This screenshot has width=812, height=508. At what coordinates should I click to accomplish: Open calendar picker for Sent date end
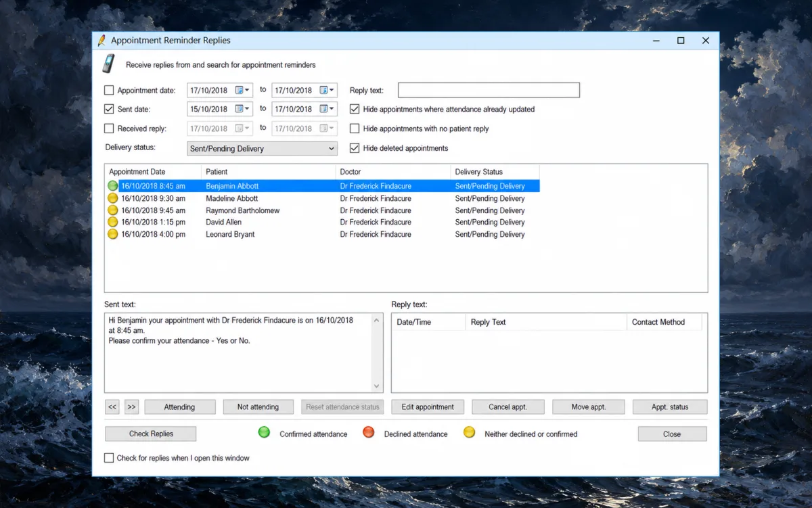(x=323, y=109)
